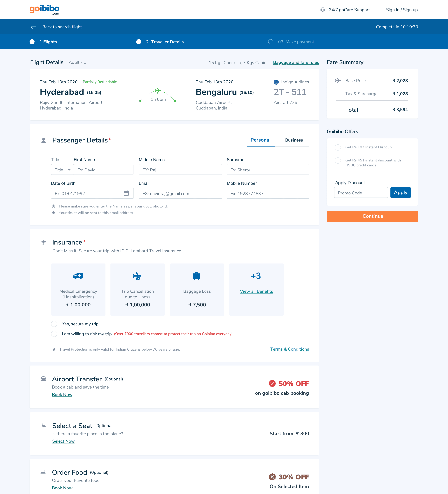Click the Start from ₹ 300 seat price

point(289,433)
